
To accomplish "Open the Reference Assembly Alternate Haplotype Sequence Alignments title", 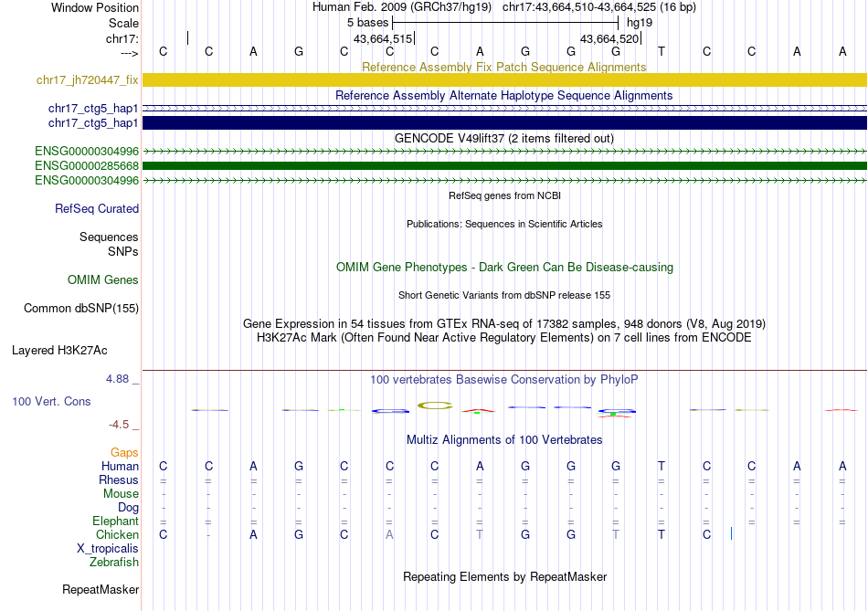I will pyautogui.click(x=503, y=95).
